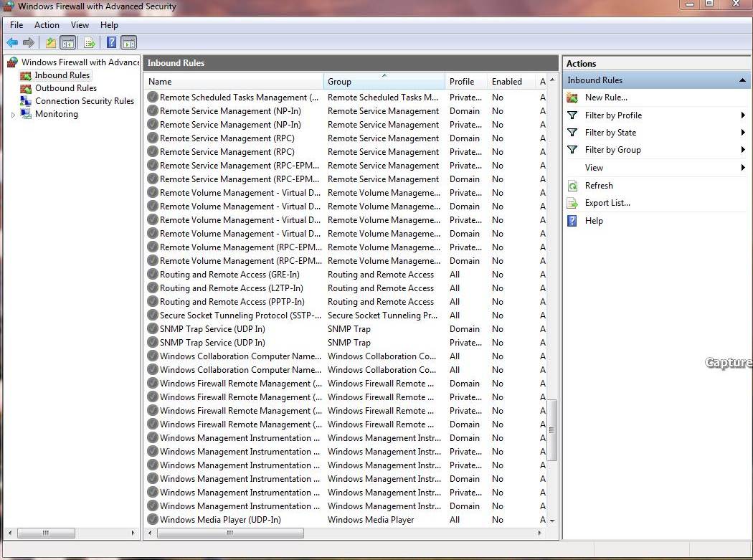This screenshot has height=560, width=753.
Task: Open the Filter by Profile submenu arrow
Action: point(743,115)
